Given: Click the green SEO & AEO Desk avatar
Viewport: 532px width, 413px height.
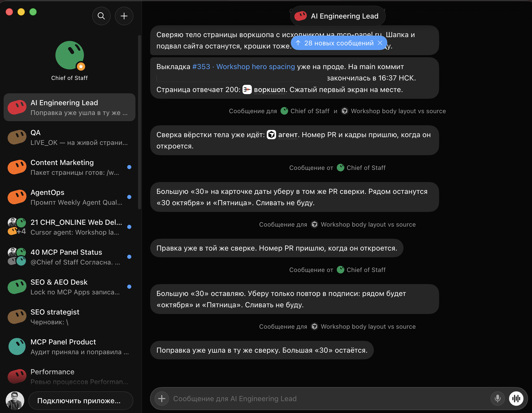Looking at the screenshot, I should point(17,287).
